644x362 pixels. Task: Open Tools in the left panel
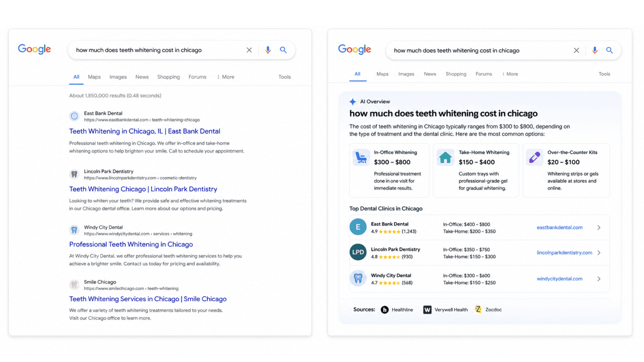point(284,77)
